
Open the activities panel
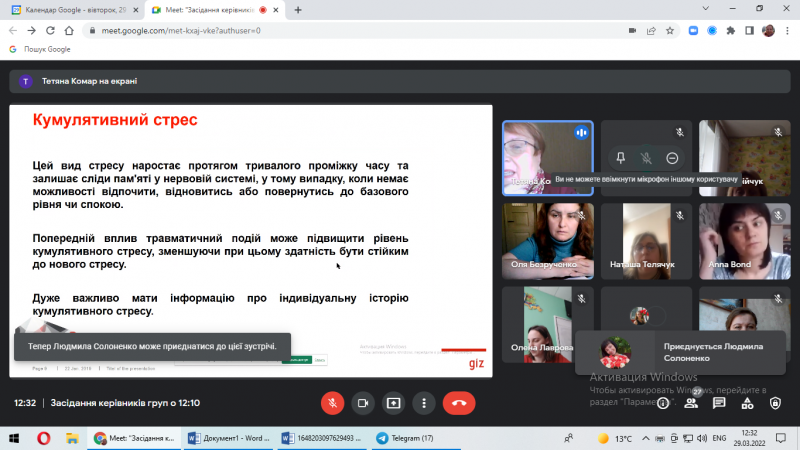[x=747, y=404]
